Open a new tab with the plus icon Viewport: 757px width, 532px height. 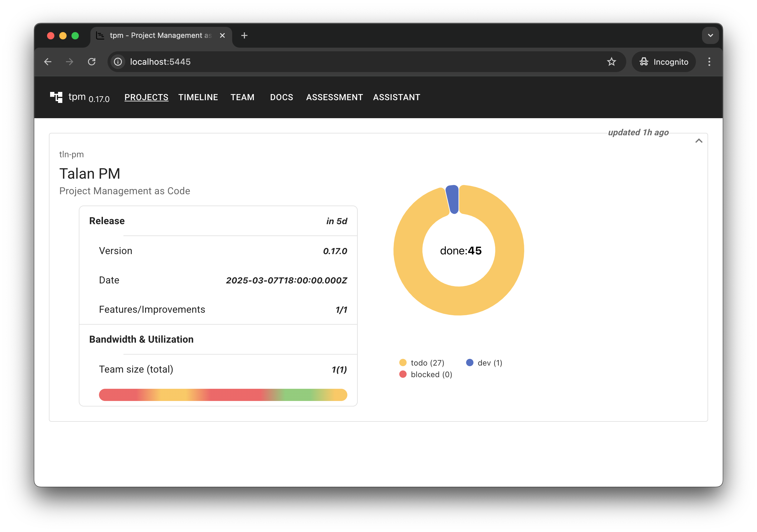[x=244, y=36]
